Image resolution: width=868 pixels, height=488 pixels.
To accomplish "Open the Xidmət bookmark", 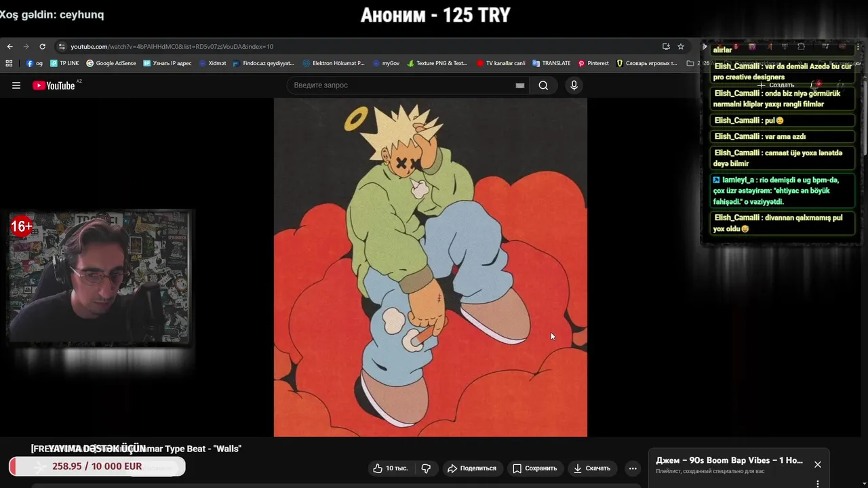I will 212,63.
